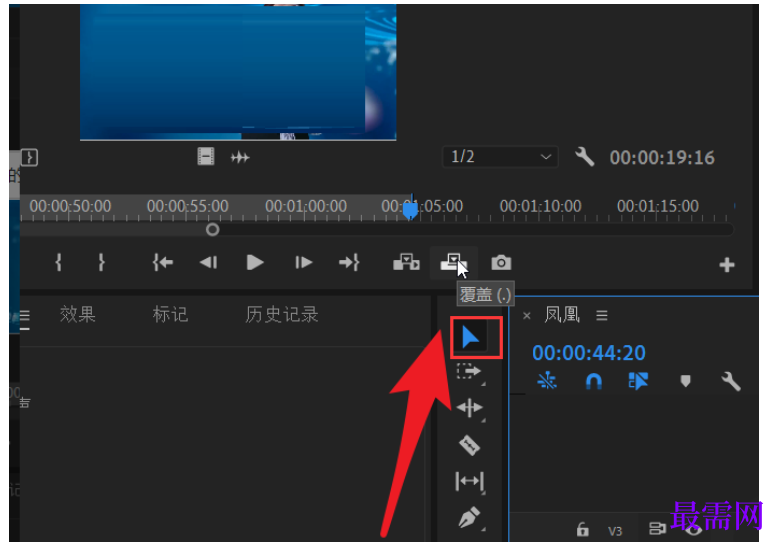The width and height of the screenshot is (782, 547).
Task: Click 00:01:10:00 on the time ruler
Action: pos(540,206)
